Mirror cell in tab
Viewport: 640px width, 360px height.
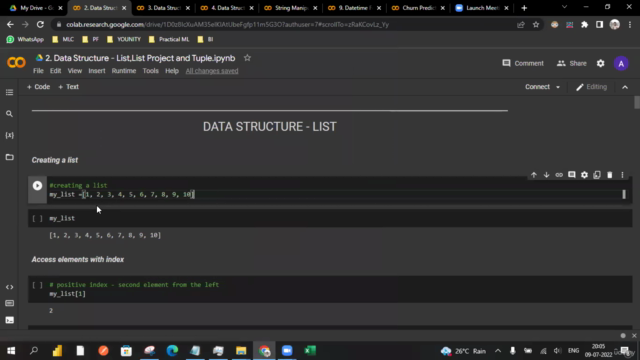tap(597, 175)
